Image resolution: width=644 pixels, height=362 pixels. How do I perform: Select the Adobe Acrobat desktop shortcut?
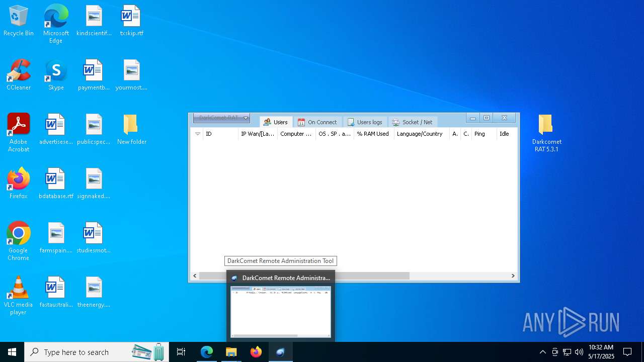(19, 133)
